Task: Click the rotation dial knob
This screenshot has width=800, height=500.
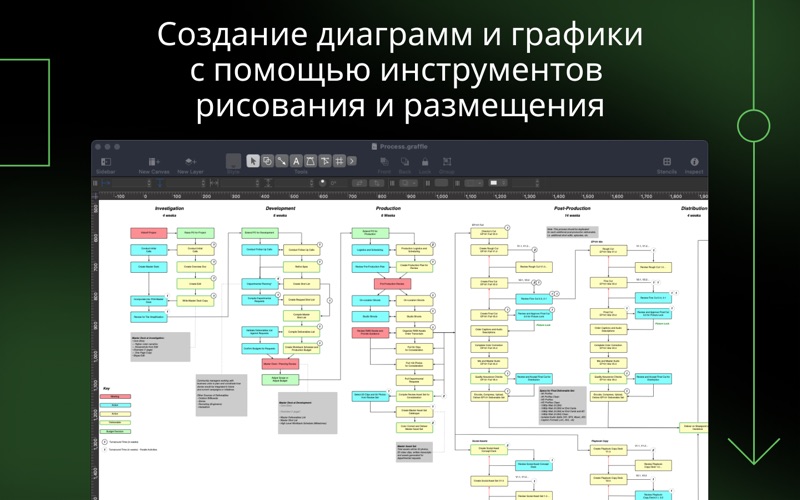Action: 322,183
